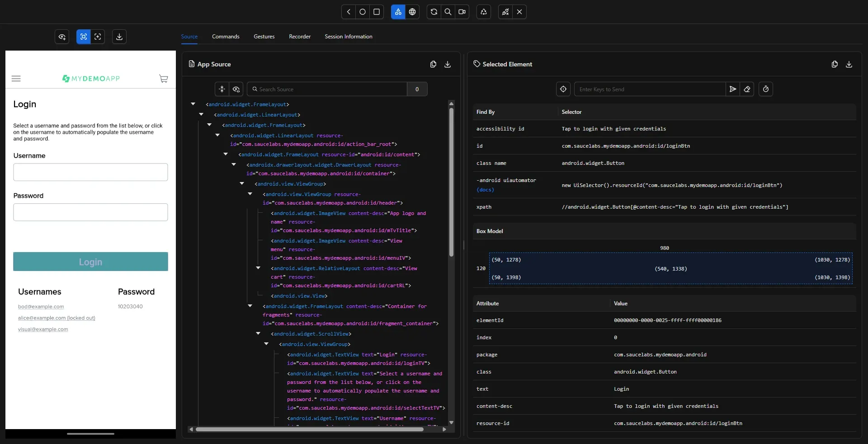
Task: Collapse the DrawerLayout container node
Action: (x=234, y=165)
